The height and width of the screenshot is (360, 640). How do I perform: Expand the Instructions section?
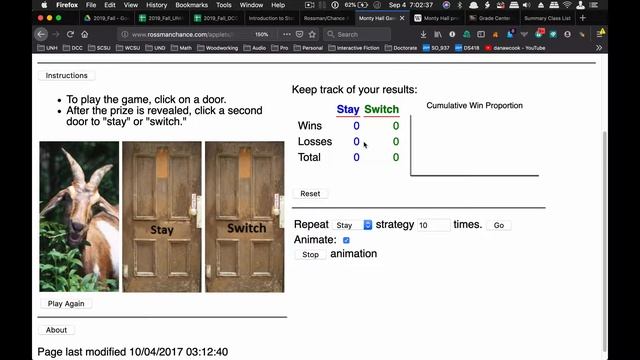click(67, 76)
